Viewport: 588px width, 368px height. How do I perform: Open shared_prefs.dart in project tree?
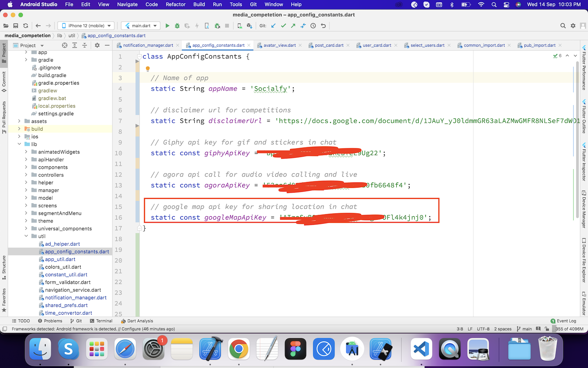tap(66, 305)
